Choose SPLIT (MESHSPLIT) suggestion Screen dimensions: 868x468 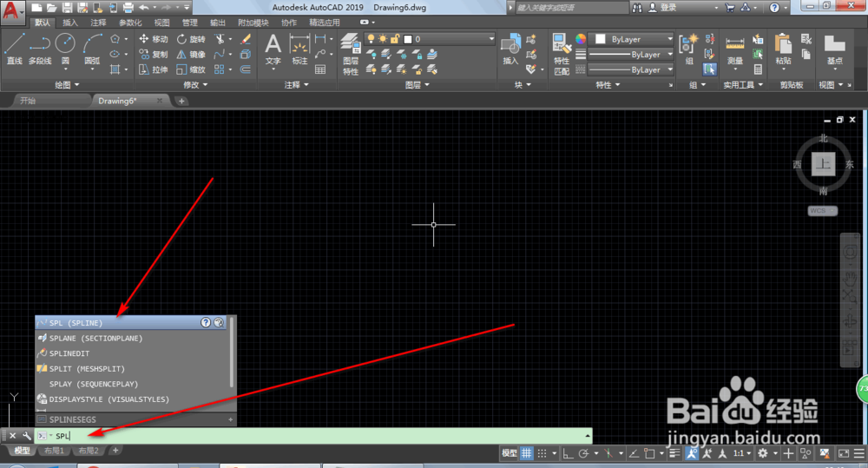pyautogui.click(x=132, y=368)
